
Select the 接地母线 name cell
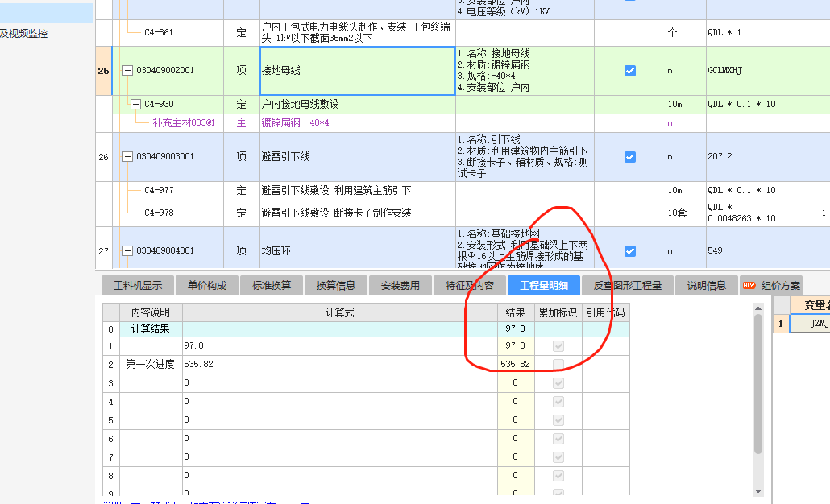coord(358,71)
